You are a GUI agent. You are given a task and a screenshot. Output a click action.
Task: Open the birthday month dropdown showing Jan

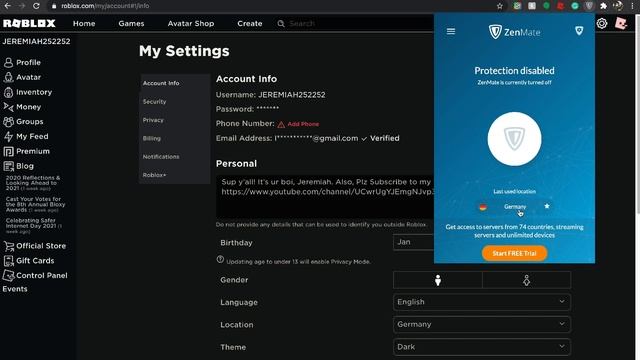click(x=413, y=242)
